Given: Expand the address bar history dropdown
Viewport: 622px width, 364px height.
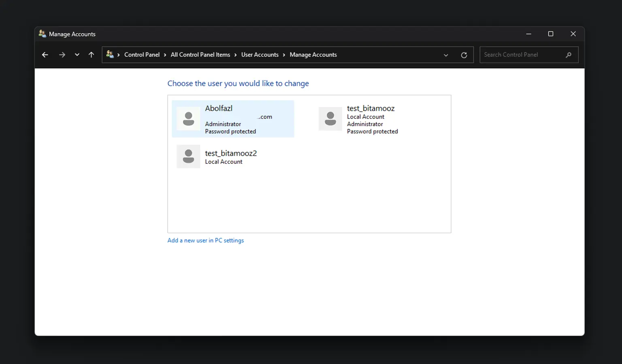Looking at the screenshot, I should point(446,55).
